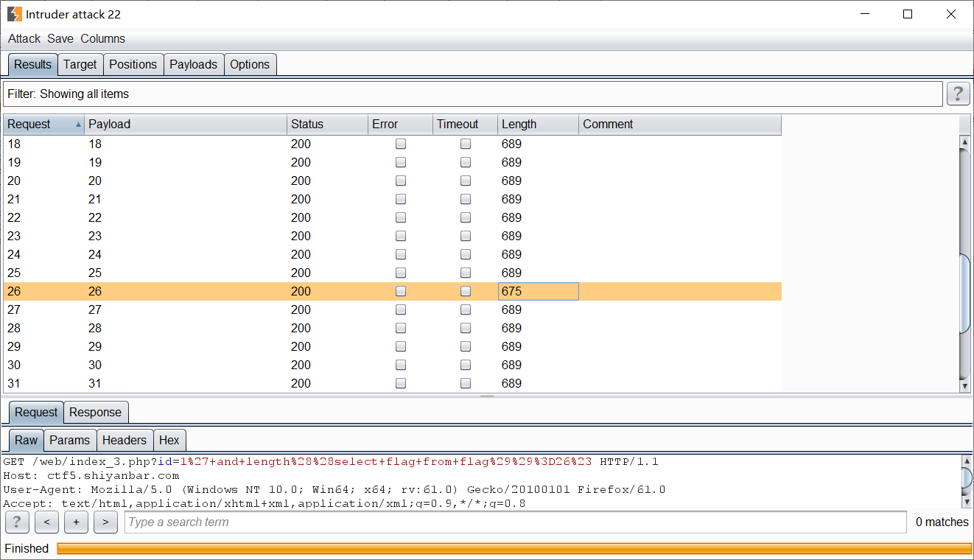Click the Filter: Showing all items bar

(x=472, y=94)
